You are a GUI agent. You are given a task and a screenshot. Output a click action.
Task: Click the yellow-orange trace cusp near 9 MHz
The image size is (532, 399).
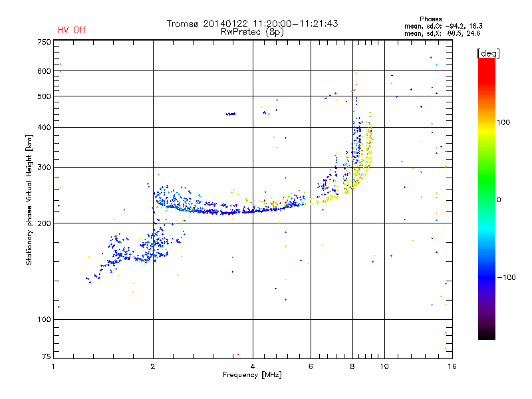(x=368, y=142)
